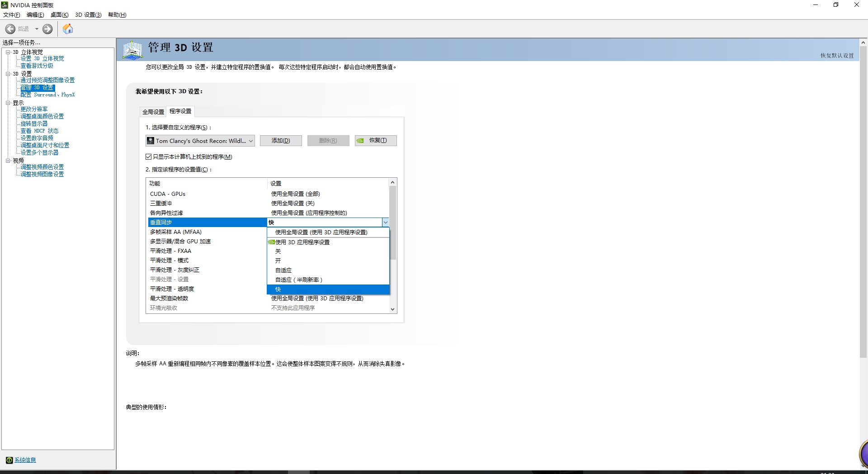The image size is (868, 474).
Task: Select the 三重缓冲 settings row
Action: pos(269,204)
